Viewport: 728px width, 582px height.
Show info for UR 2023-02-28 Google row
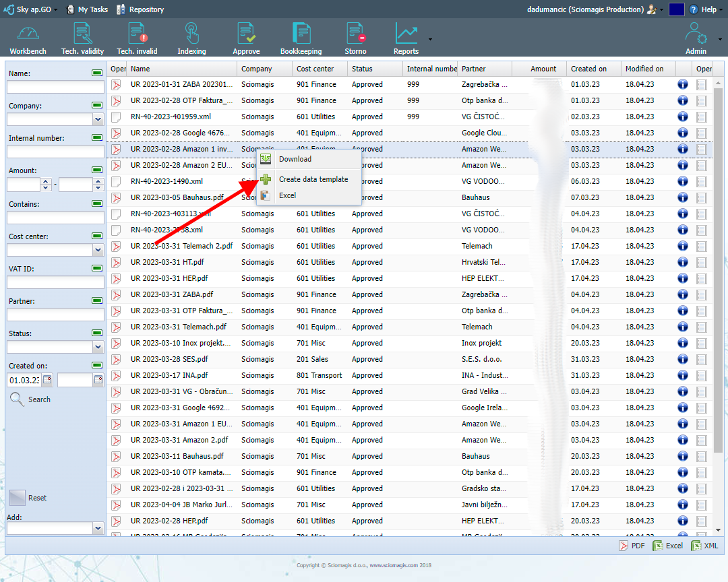pyautogui.click(x=682, y=133)
